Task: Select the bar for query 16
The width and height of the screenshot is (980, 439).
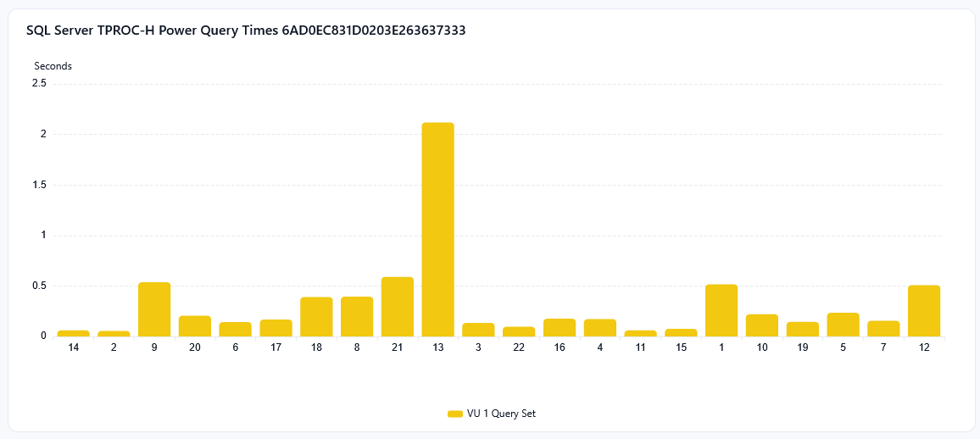Action: [x=560, y=328]
